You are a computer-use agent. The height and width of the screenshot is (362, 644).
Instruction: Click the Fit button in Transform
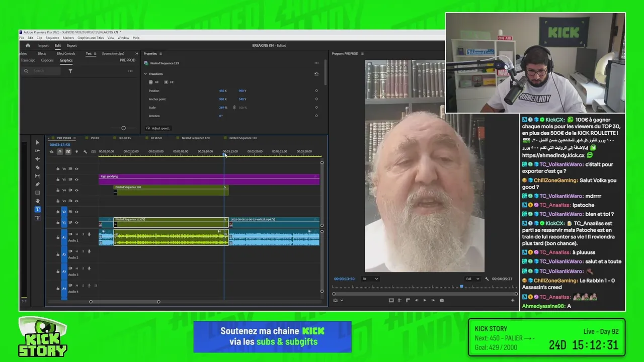(x=169, y=82)
